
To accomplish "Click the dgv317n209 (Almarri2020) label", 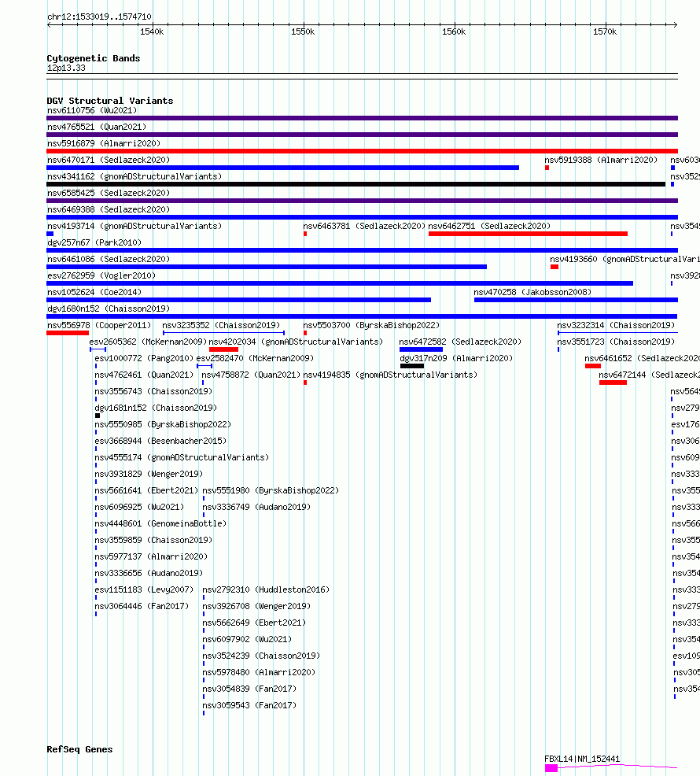I will pos(456,358).
